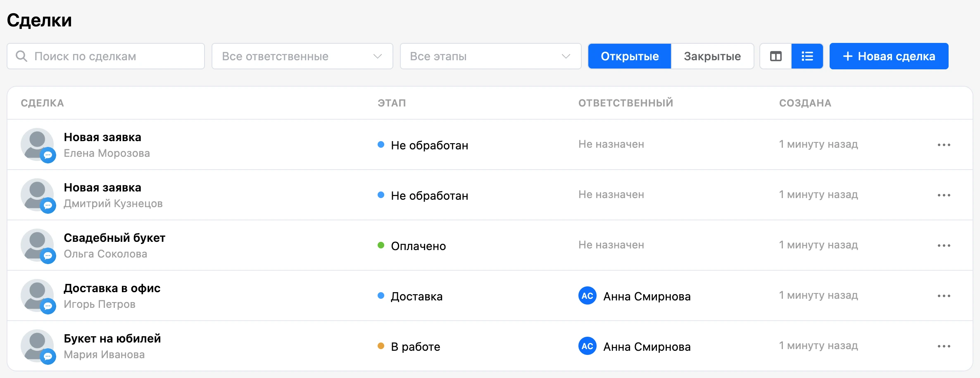Click Ольга Соколова contact avatar
980x378 pixels.
pos(38,246)
